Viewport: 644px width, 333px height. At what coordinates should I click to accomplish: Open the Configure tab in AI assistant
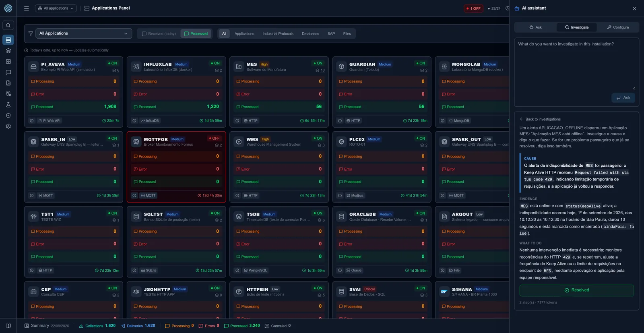point(618,27)
